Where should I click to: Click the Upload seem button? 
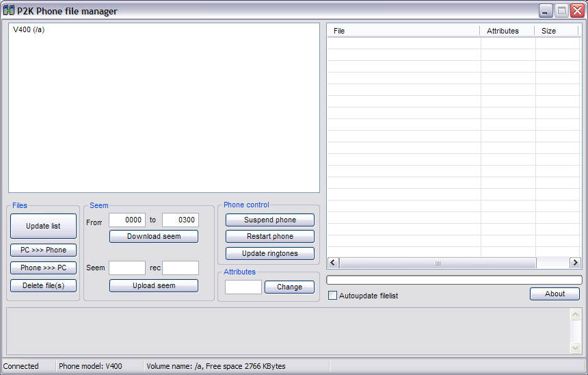tap(154, 285)
